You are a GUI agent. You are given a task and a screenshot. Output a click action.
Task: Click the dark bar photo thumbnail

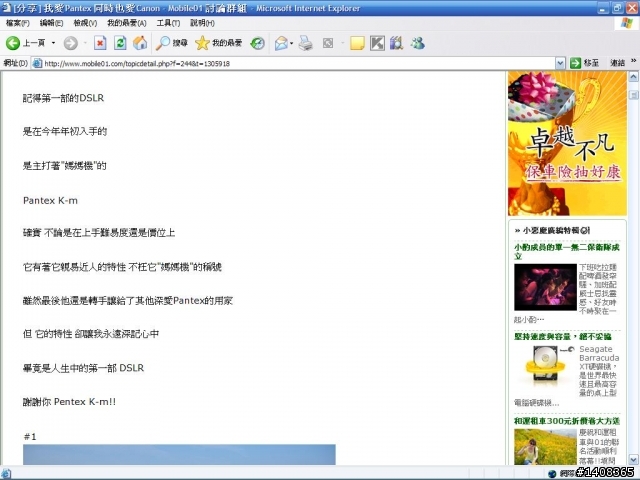(545, 287)
